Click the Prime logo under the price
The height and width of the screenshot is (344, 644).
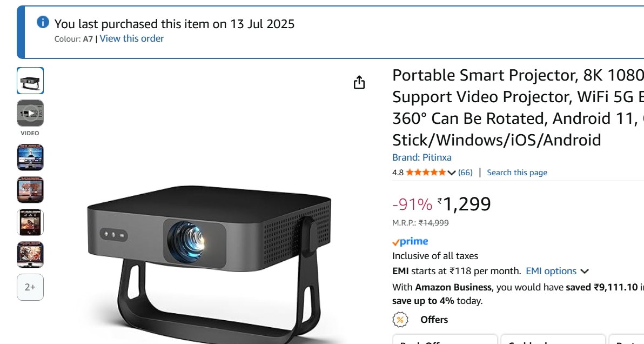coord(410,241)
